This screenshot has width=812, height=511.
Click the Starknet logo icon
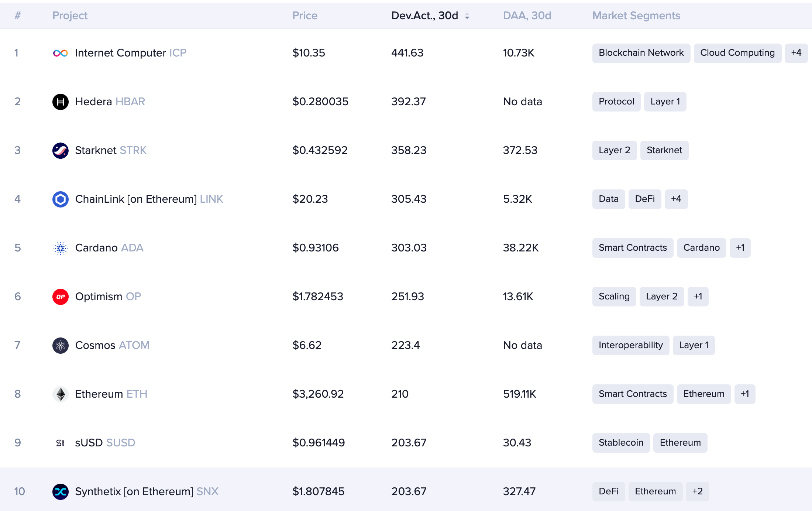[x=61, y=151]
